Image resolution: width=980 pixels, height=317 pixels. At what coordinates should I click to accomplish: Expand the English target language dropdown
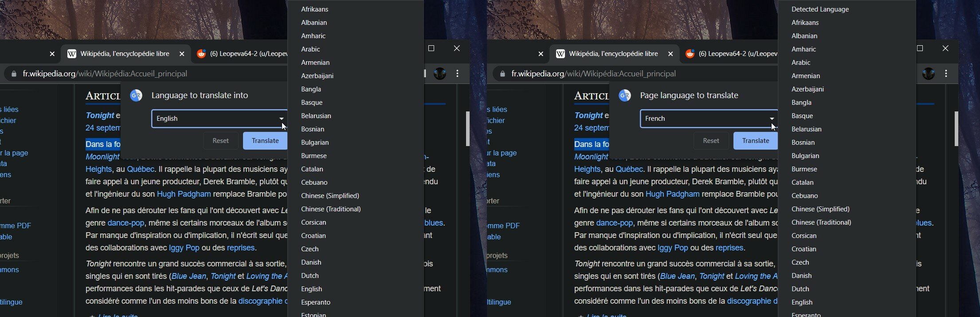[x=220, y=119]
